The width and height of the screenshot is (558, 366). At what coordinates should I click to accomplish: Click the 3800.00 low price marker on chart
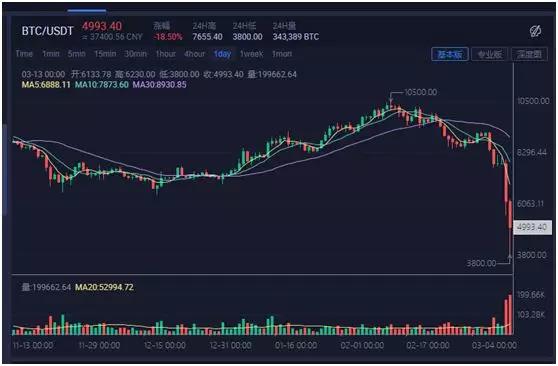pos(481,263)
